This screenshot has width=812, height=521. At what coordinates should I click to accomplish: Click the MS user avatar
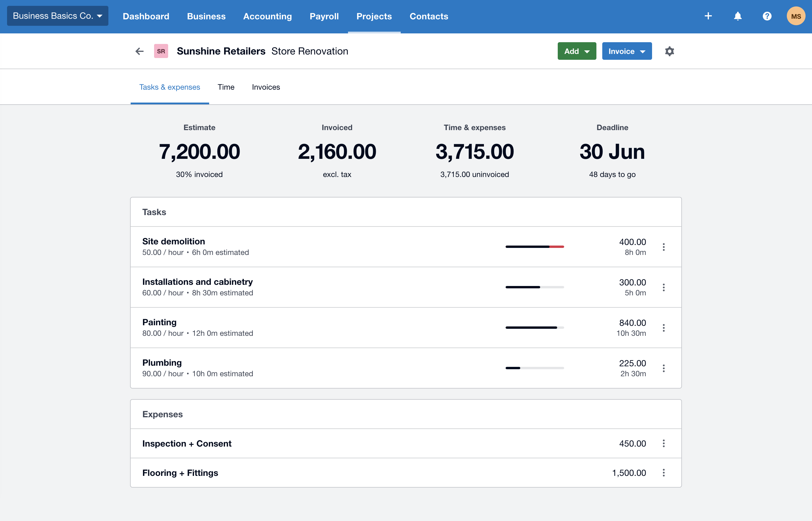[796, 16]
